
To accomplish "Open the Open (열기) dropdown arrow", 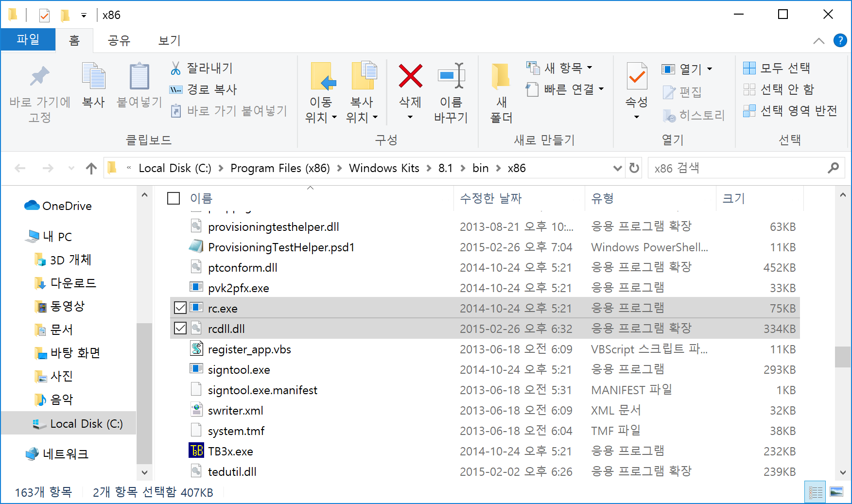I will click(710, 69).
